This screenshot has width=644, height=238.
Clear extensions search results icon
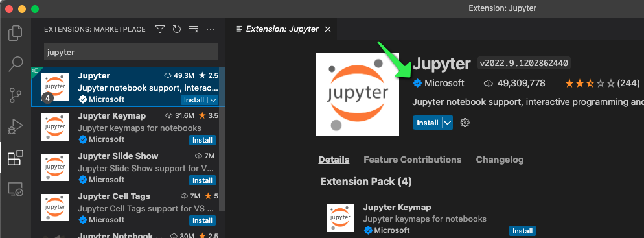[x=194, y=29]
